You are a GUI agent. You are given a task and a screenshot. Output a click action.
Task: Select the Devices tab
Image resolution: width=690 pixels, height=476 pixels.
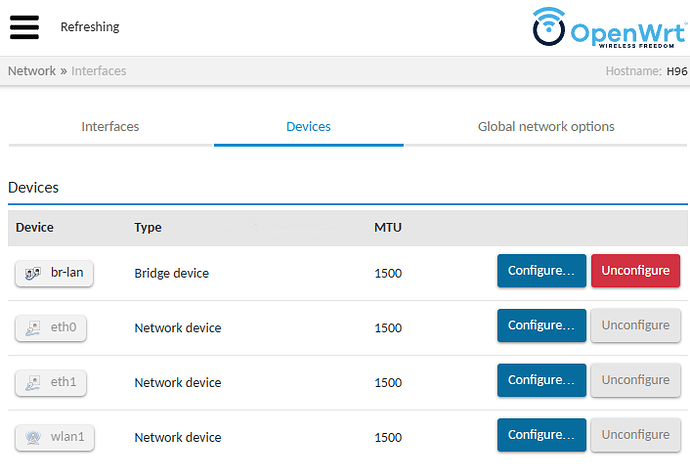coord(308,127)
